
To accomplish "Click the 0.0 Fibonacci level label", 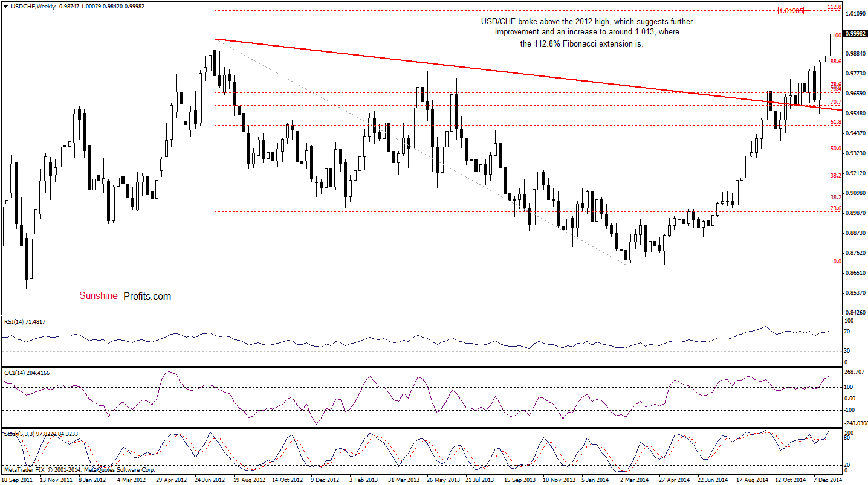I will [x=837, y=262].
